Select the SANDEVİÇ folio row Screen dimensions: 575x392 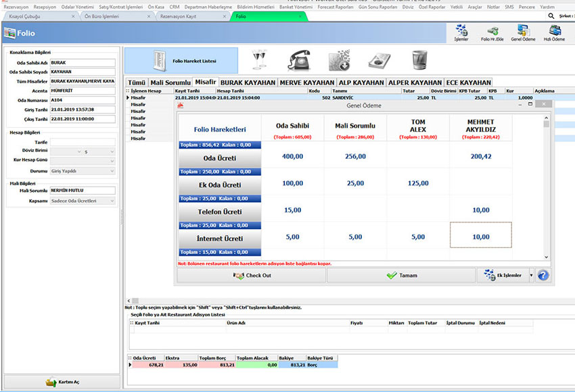click(x=351, y=98)
